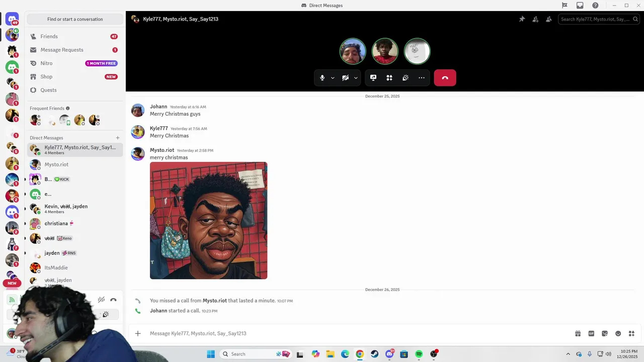Open the caricature image attachment
The image size is (644, 362).
coord(208,220)
